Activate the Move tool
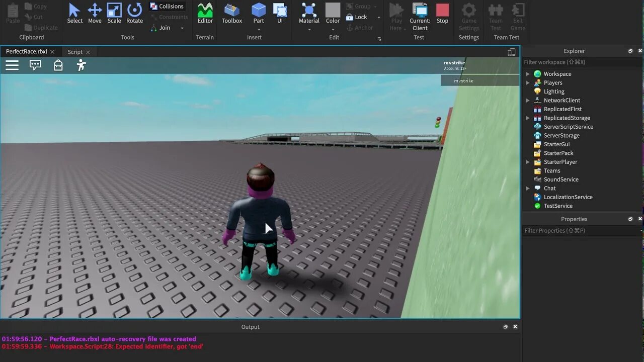Viewport: 644px width, 362px height. [x=95, y=14]
